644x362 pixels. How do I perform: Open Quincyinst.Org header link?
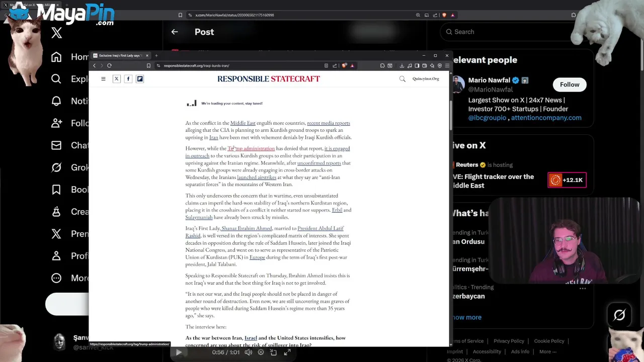tap(426, 79)
